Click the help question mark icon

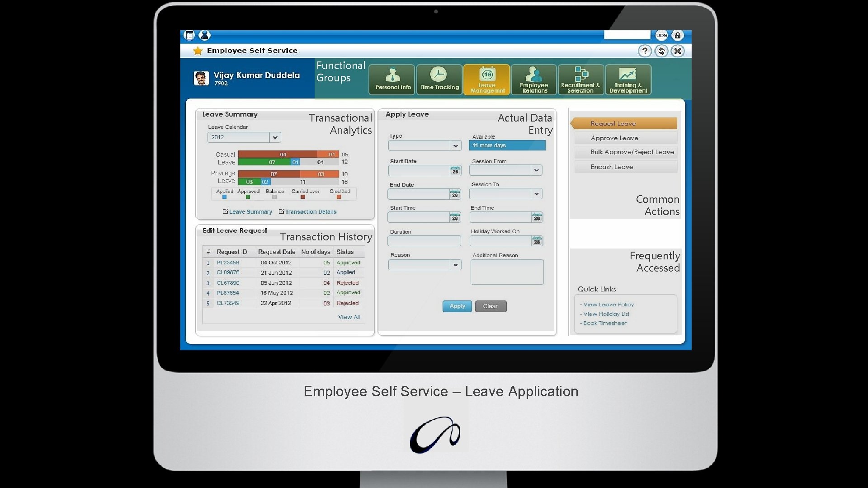point(645,51)
